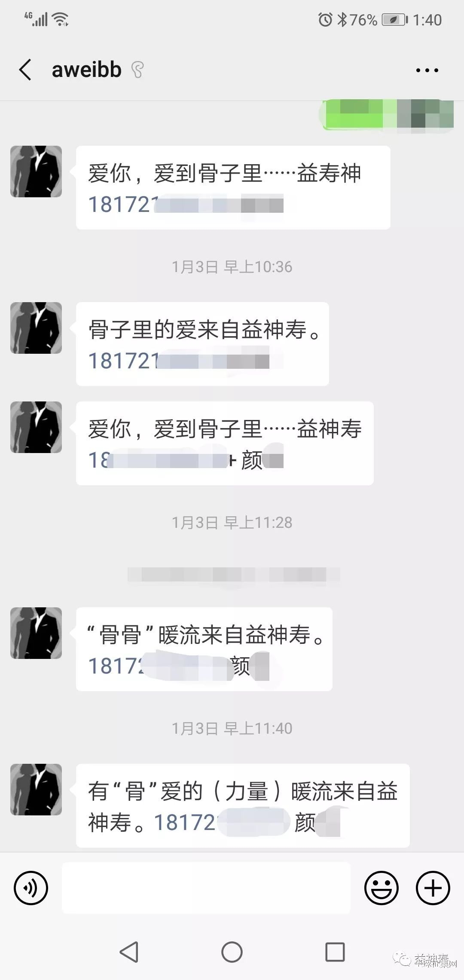The height and width of the screenshot is (980, 464).
Task: Tap the phone number under 骨子里的爱来自益神寿
Action: (179, 361)
